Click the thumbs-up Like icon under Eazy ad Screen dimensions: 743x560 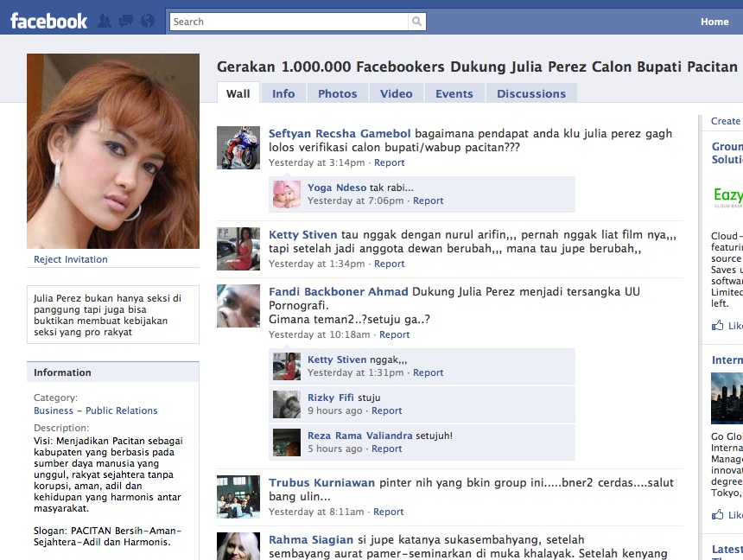point(717,326)
